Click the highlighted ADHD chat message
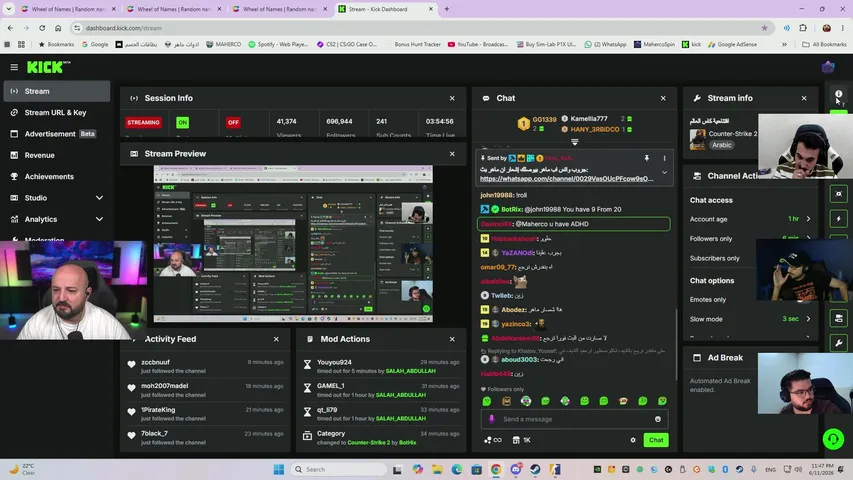 pyautogui.click(x=573, y=224)
